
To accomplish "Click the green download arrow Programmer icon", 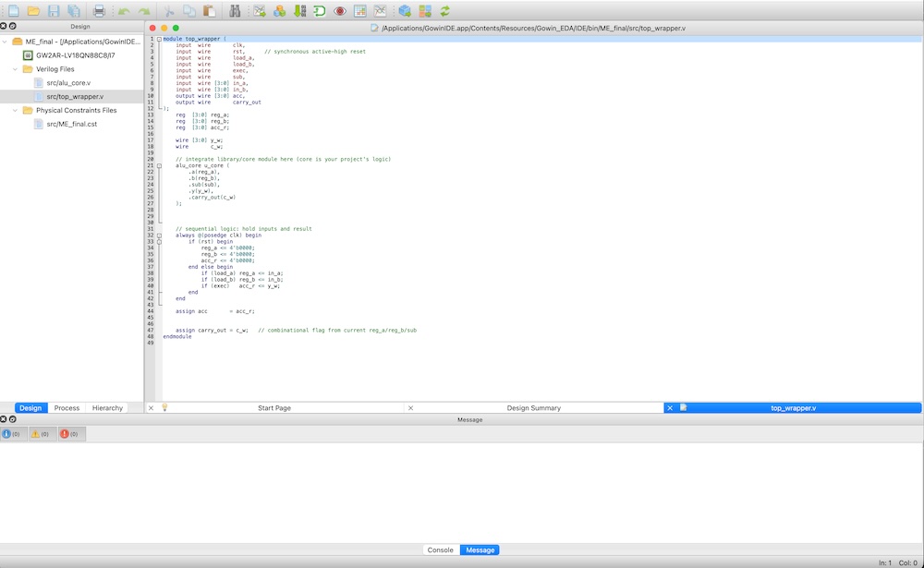I will [x=299, y=11].
